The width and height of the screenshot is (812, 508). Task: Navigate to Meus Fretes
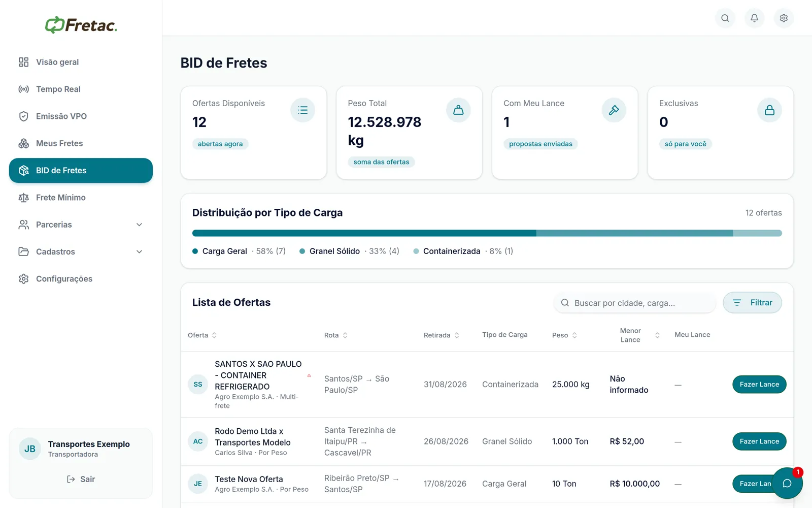click(x=81, y=143)
